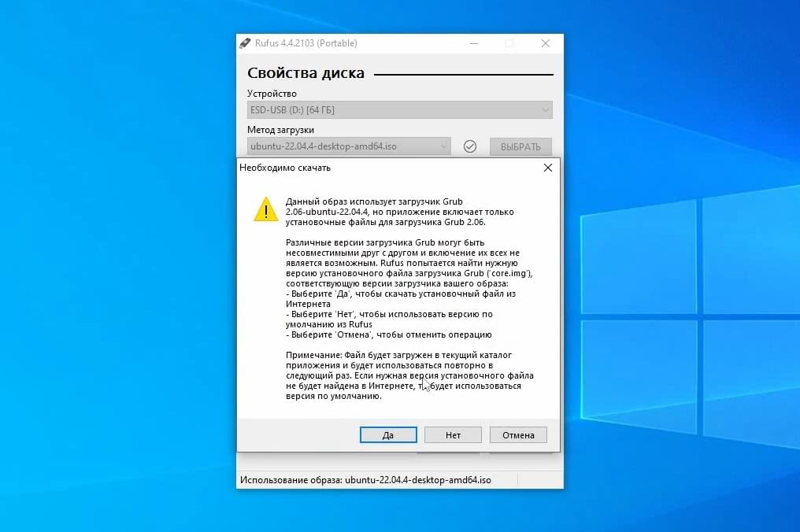Viewport: 800px width, 532px height.
Task: Click the 'Метод загрузки' label
Action: (280, 130)
